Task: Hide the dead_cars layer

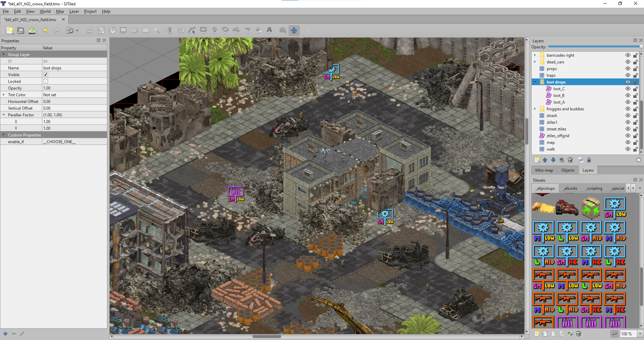Action: click(x=628, y=62)
